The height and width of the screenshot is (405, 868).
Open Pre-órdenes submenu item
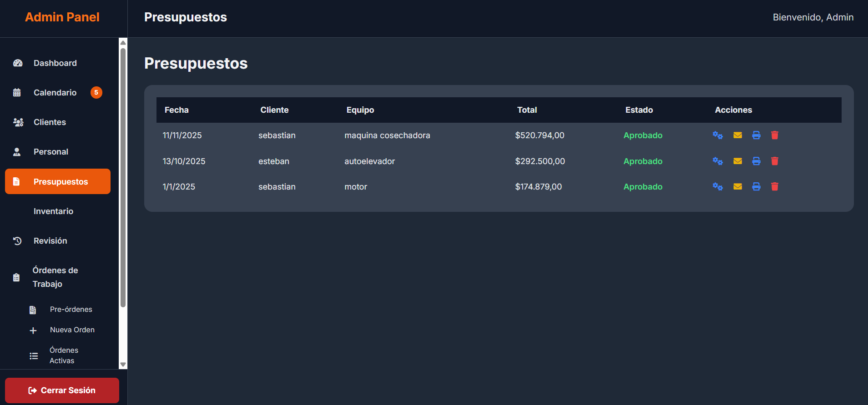coord(71,310)
